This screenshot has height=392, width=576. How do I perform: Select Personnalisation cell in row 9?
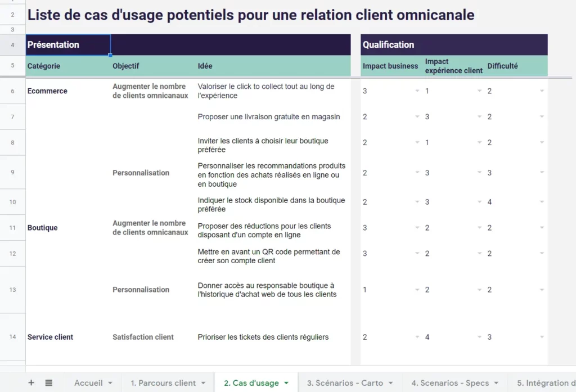tap(153, 172)
